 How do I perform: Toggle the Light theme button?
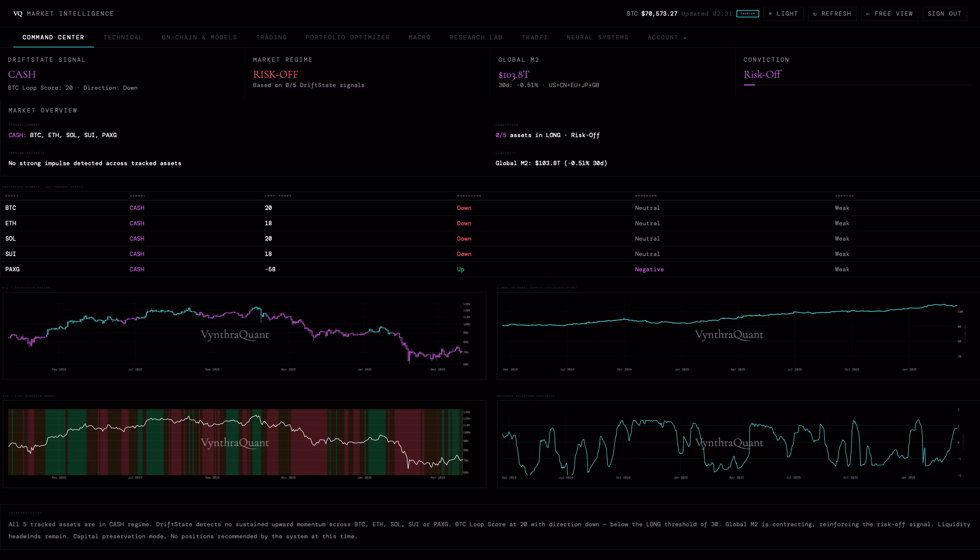[x=783, y=14]
